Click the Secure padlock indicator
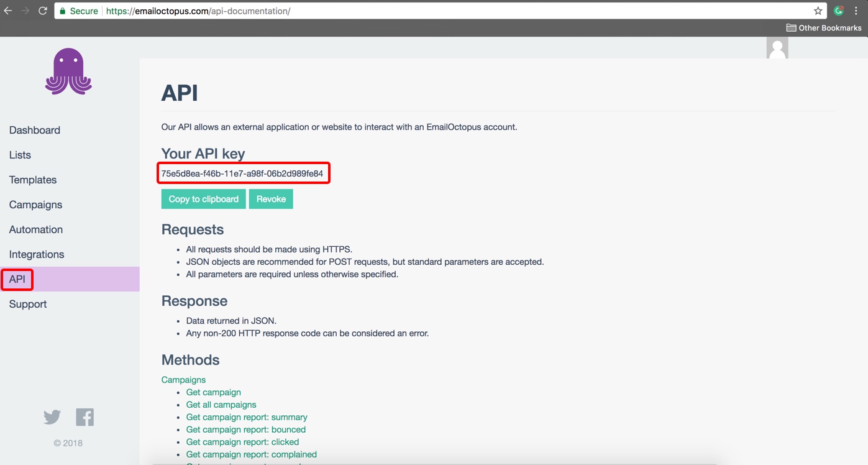The height and width of the screenshot is (465, 868). (x=78, y=11)
